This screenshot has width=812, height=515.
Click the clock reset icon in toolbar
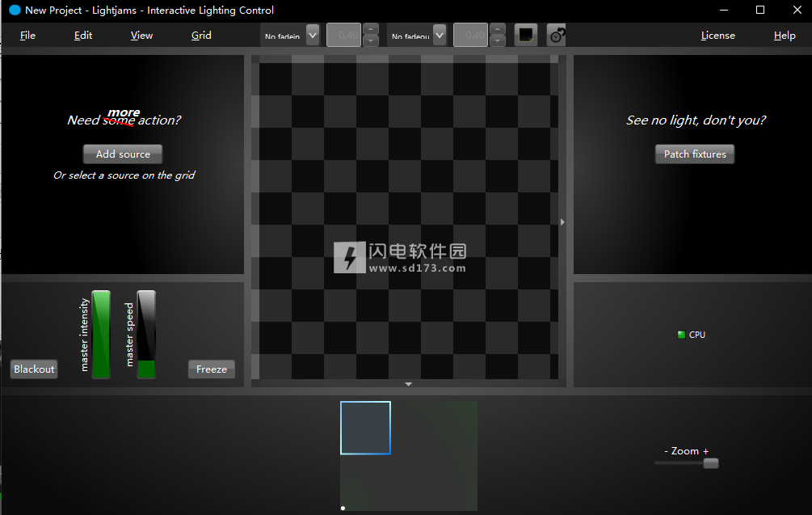point(557,36)
